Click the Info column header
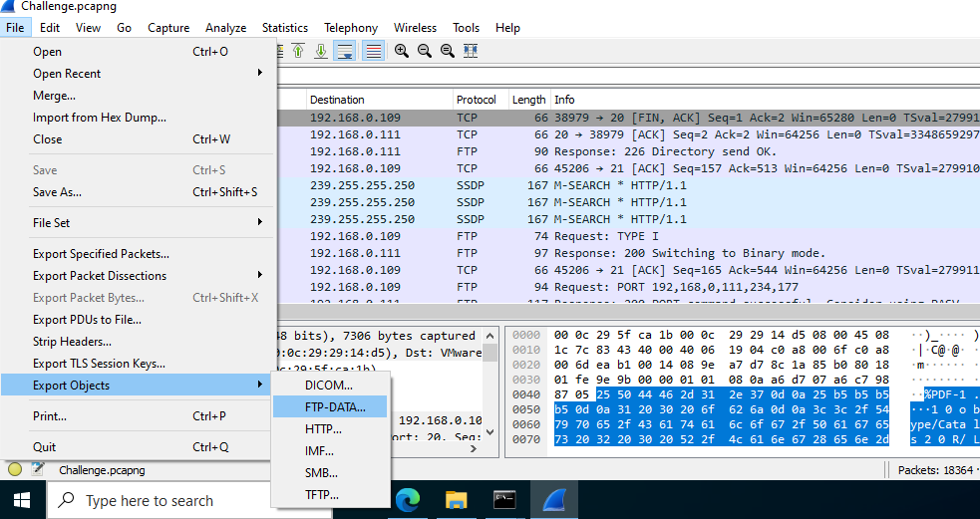 pyautogui.click(x=765, y=100)
